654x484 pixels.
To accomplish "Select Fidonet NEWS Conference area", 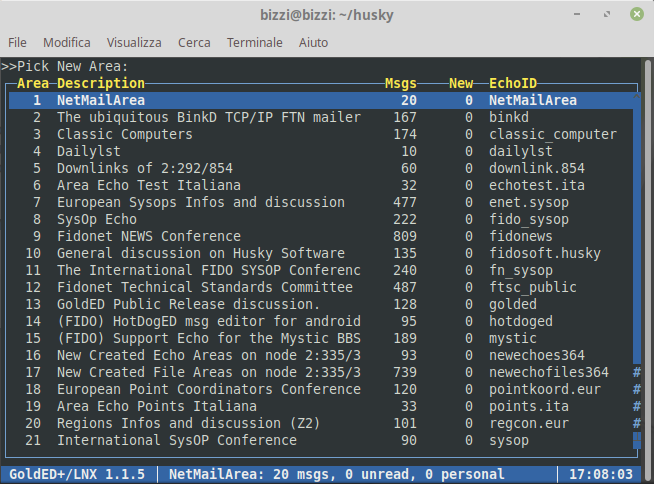I will pos(149,236).
